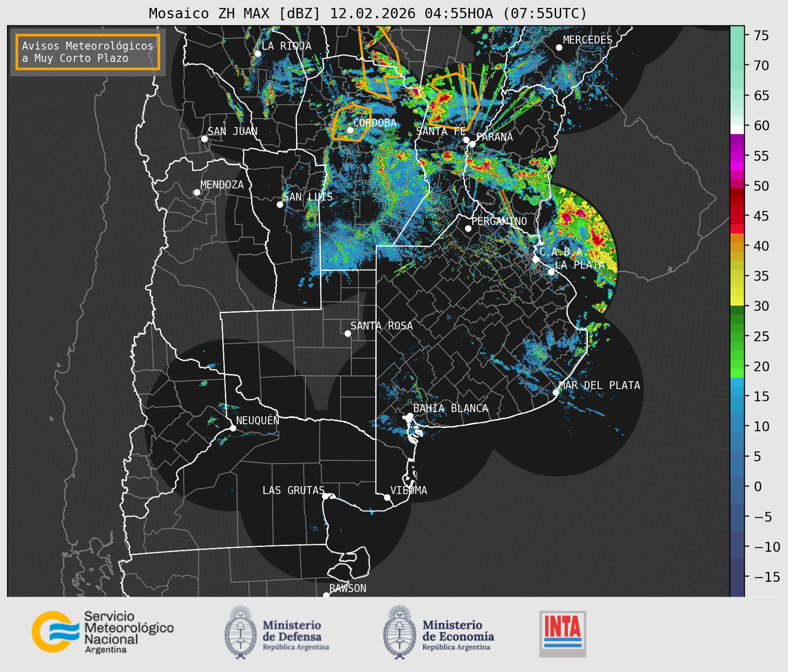Click the Avisos Meteorológicos a Muy Corto Plazo legend box
Viewport: 788px width, 672px height.
tap(88, 52)
